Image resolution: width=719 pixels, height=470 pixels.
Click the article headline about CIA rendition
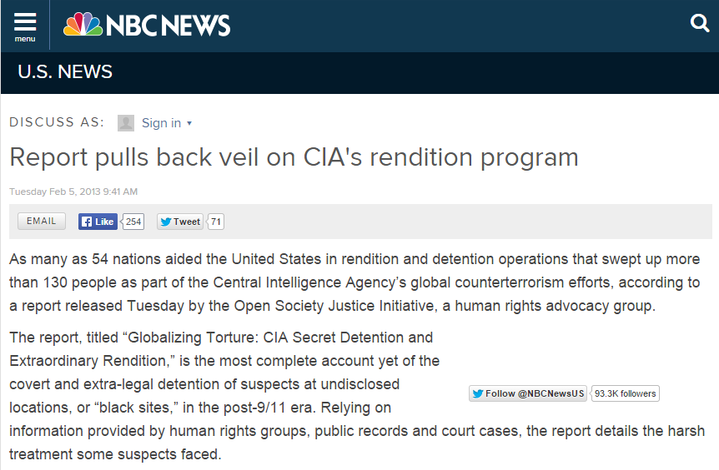tap(294, 157)
